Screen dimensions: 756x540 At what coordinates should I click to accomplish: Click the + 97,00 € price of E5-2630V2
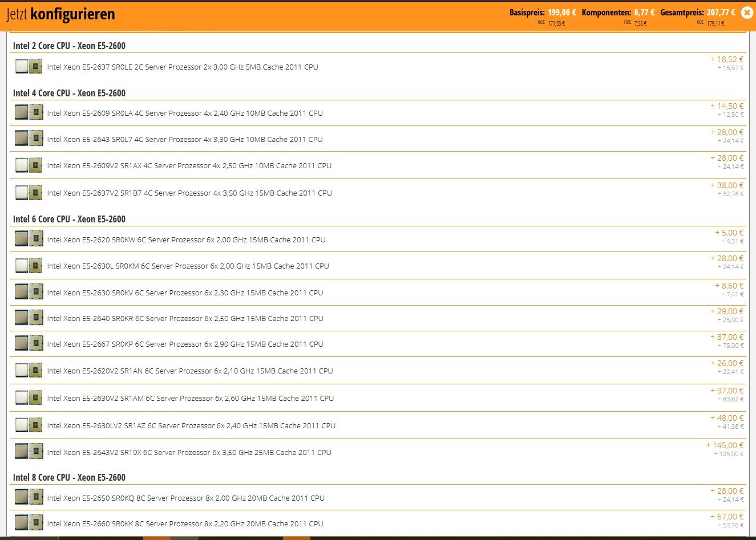(727, 391)
